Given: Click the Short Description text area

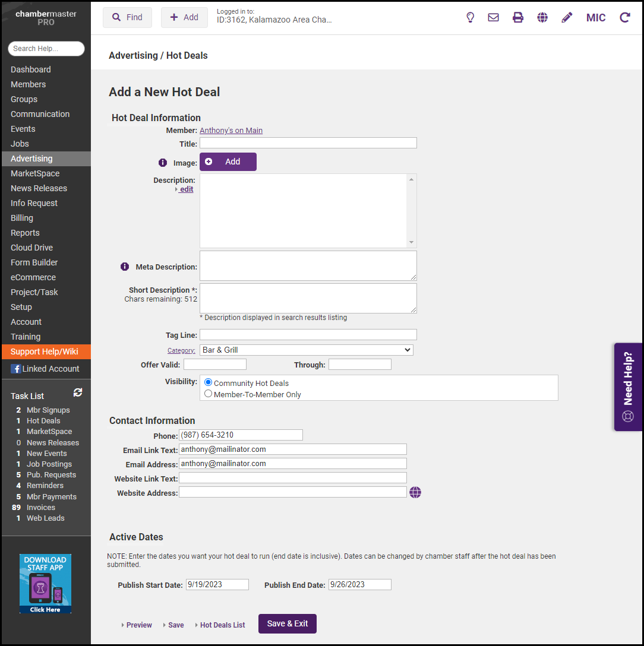Looking at the screenshot, I should pos(308,298).
